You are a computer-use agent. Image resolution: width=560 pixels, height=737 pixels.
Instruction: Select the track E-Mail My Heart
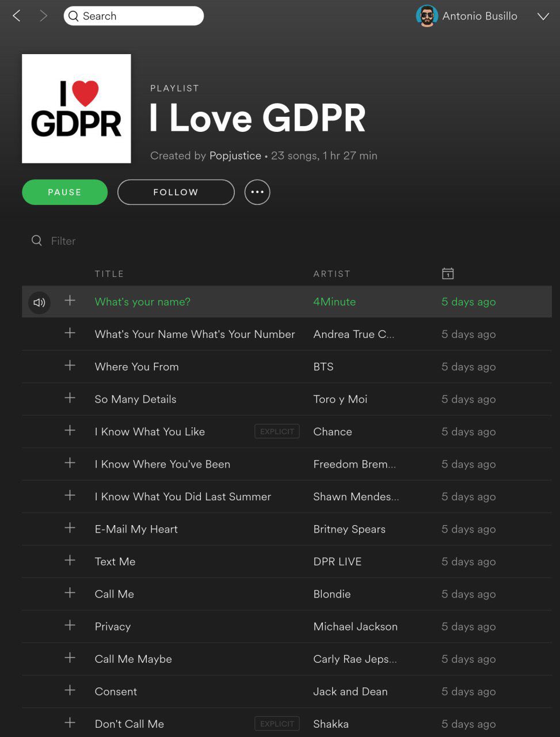pos(136,529)
